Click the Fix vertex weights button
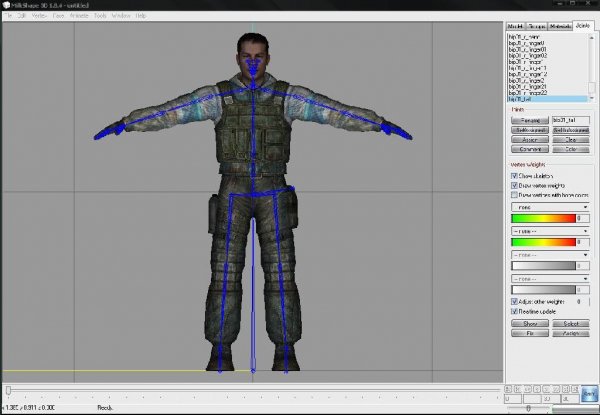600x415 pixels. point(530,334)
